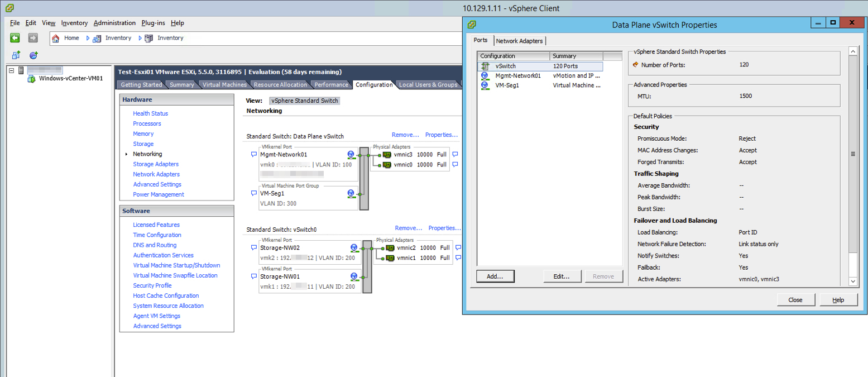The width and height of the screenshot is (868, 377).
Task: Open the info bubble left of Storage-NW02
Action: coord(253,247)
